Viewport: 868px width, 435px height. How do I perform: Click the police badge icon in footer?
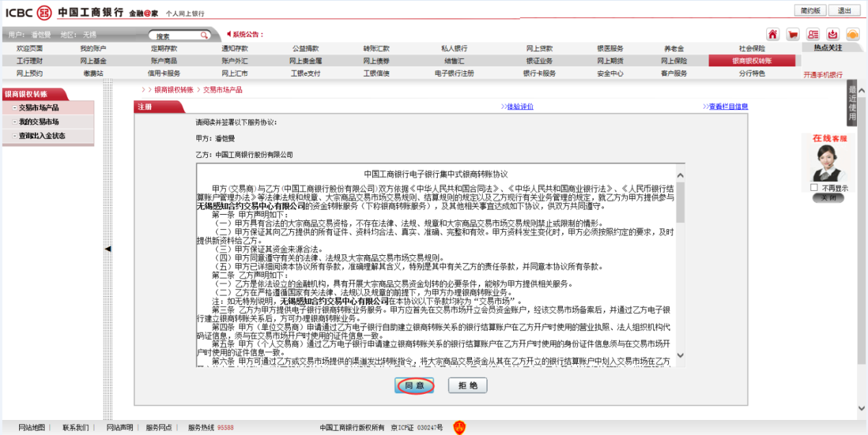460,427
